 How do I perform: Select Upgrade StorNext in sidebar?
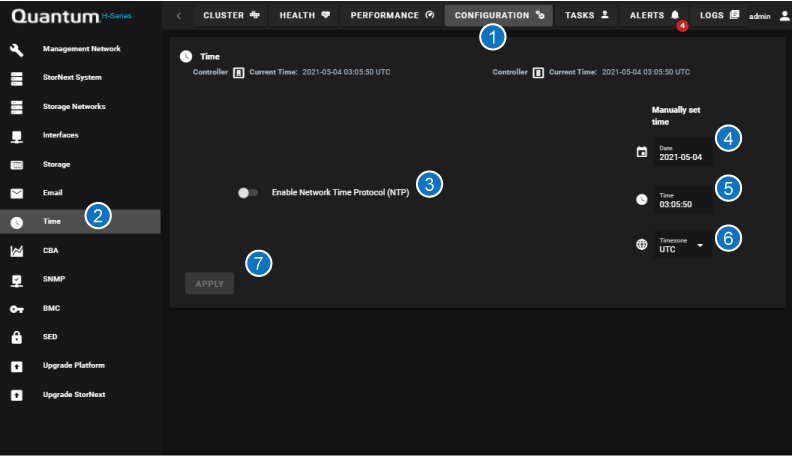[74, 395]
